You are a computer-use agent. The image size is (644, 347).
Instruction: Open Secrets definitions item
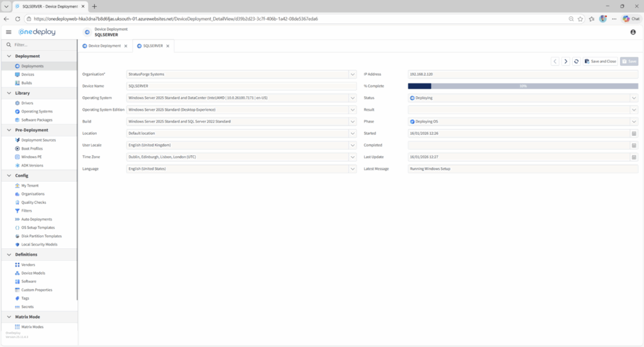27,307
